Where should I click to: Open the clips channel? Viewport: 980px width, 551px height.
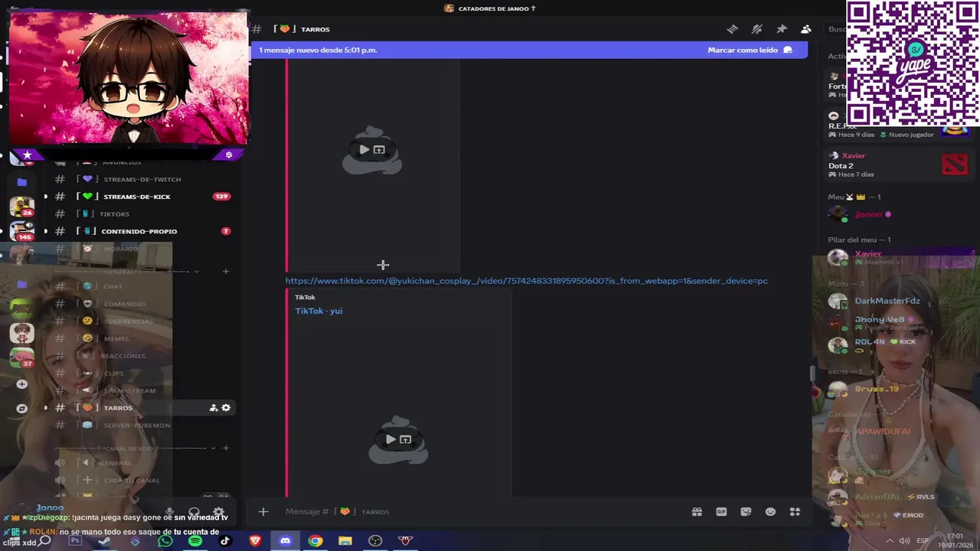pos(142,373)
